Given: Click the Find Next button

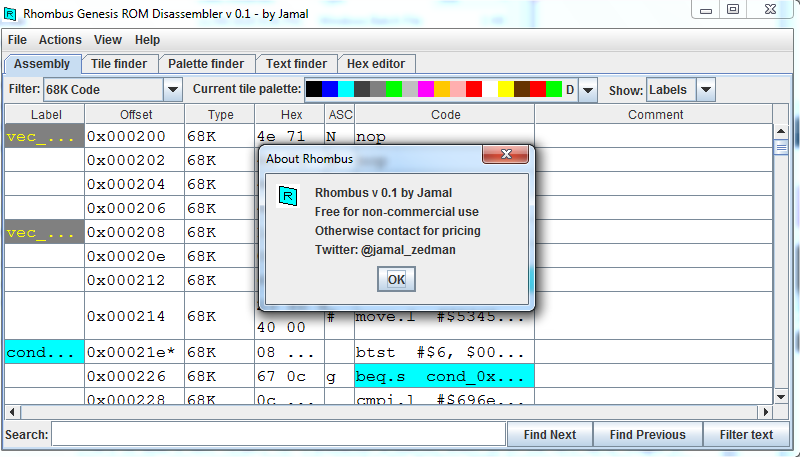Looking at the screenshot, I should 549,435.
